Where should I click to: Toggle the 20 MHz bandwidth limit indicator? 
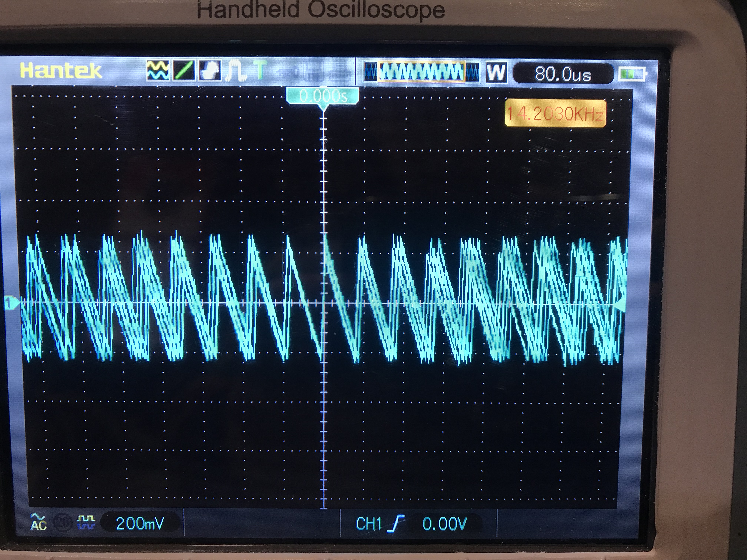coord(63,522)
